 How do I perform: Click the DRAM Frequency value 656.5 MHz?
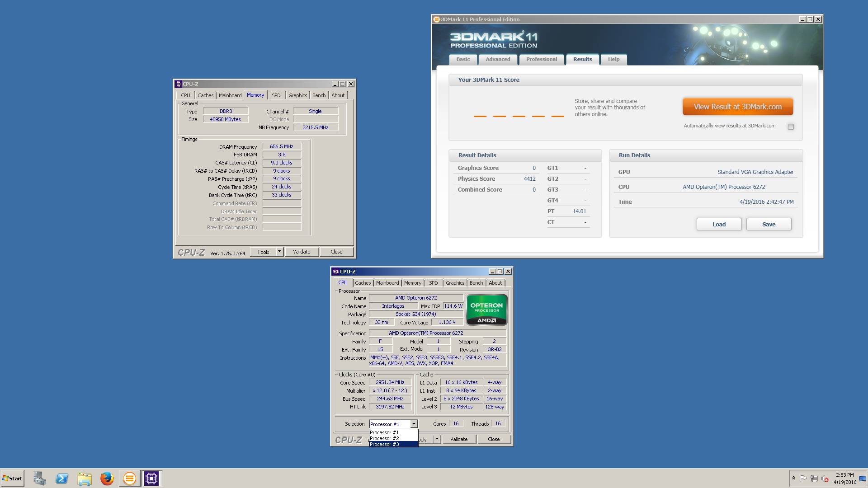click(x=282, y=146)
